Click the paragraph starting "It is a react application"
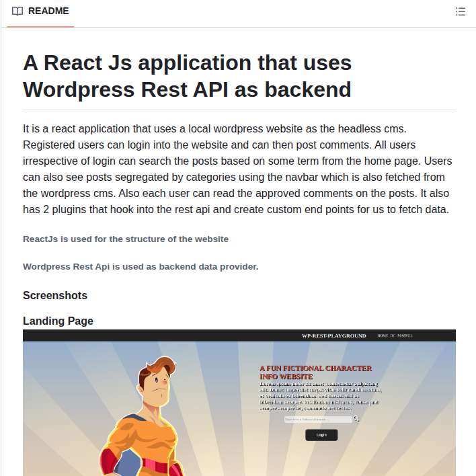This screenshot has width=476, height=476. [x=238, y=169]
